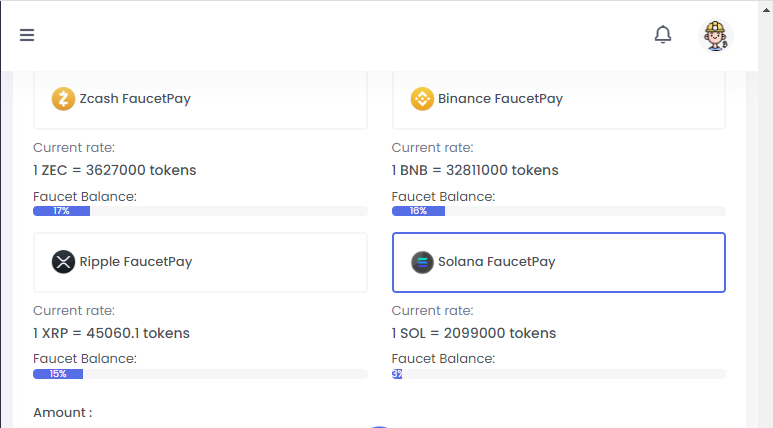Click the Solana 3% faucet balance bar
The width and height of the screenshot is (773, 428).
pyautogui.click(x=559, y=374)
